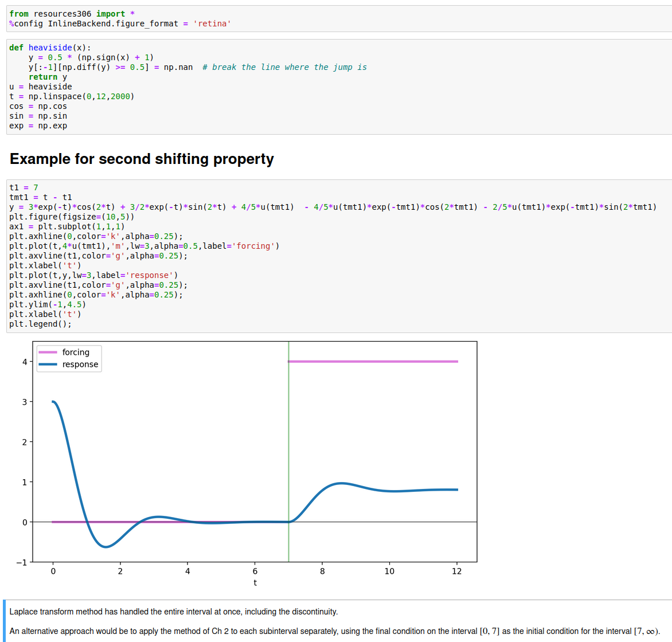Click the magenta forcing swatch in legend
This screenshot has width=672, height=642.
point(48,353)
